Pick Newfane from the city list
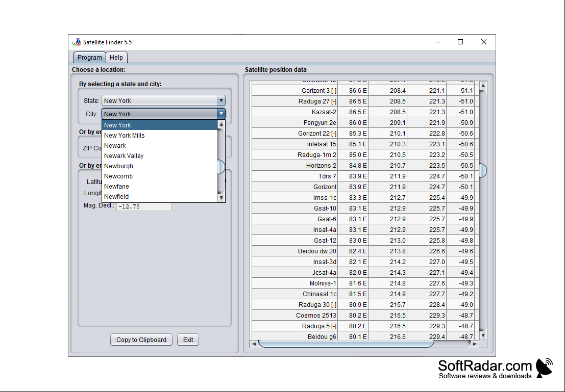This screenshot has width=565, height=392. click(x=160, y=187)
